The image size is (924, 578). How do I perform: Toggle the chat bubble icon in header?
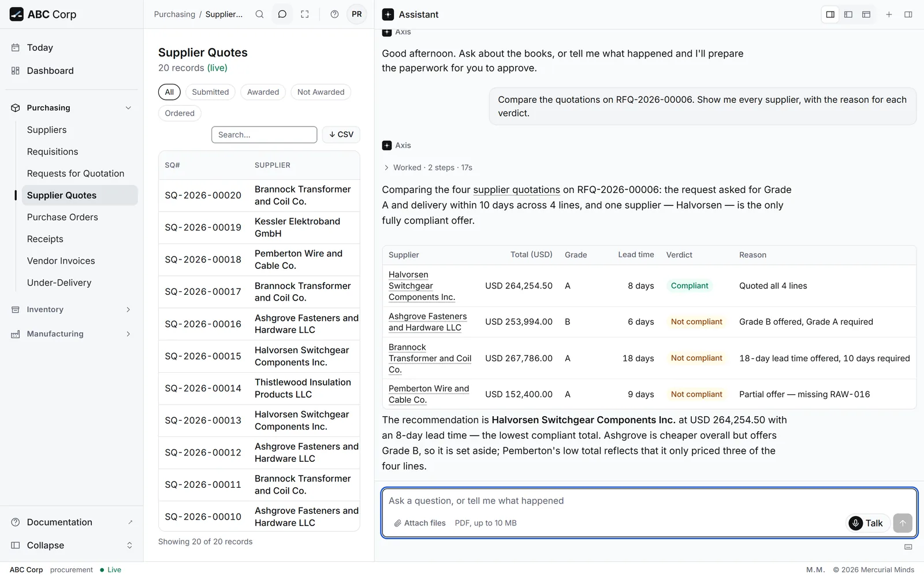[x=282, y=14]
